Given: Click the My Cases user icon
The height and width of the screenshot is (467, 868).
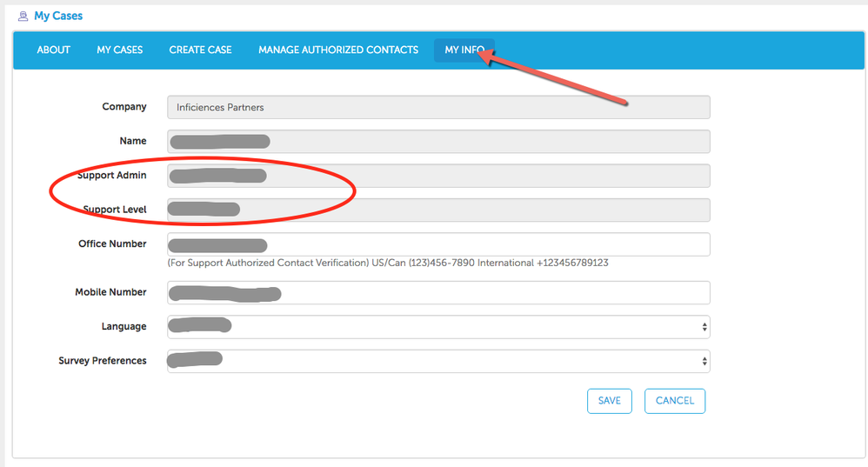Looking at the screenshot, I should click(x=23, y=16).
